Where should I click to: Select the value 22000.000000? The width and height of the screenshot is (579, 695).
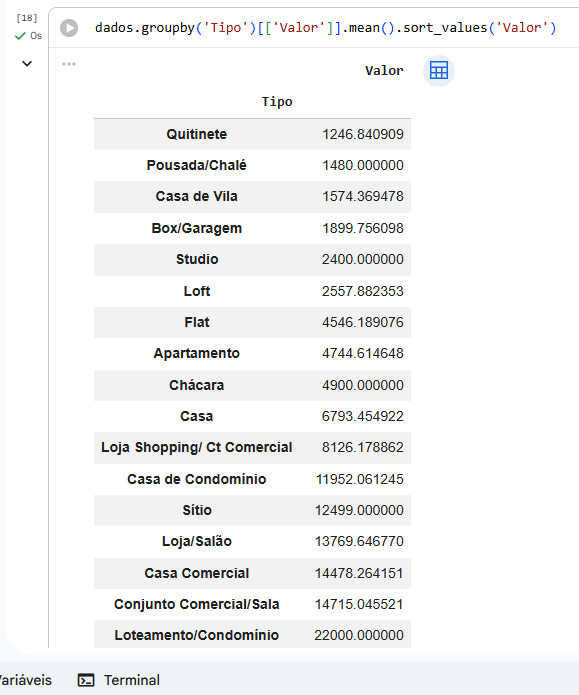pyautogui.click(x=359, y=635)
